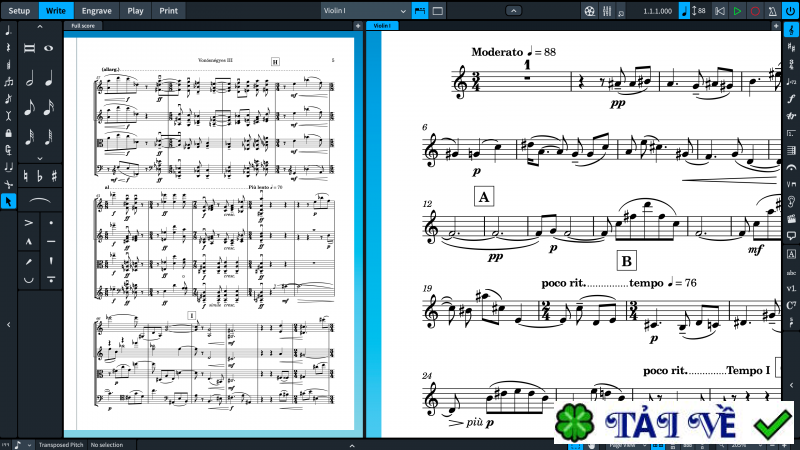800x450 pixels.
Task: Collapse left panel with side chevron
Action: [x=9, y=324]
